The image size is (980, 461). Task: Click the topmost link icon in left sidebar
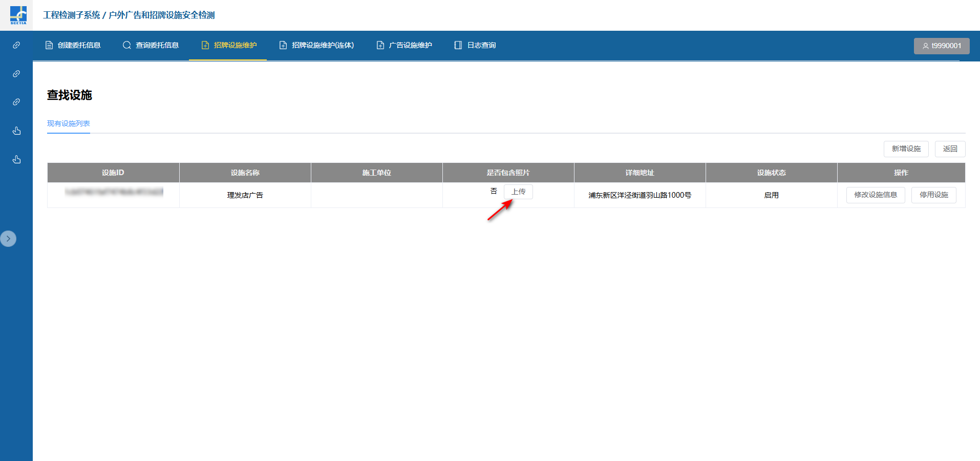[x=16, y=45]
